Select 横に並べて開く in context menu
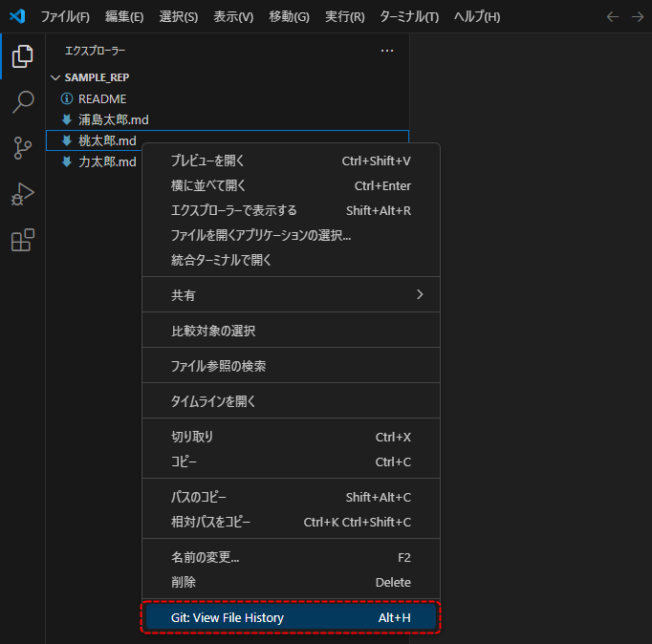 291,185
